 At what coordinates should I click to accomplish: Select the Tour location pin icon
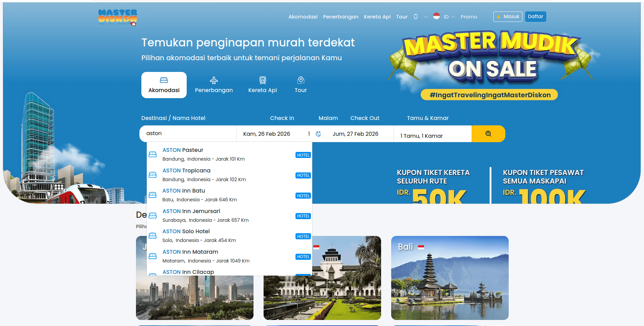pos(300,80)
